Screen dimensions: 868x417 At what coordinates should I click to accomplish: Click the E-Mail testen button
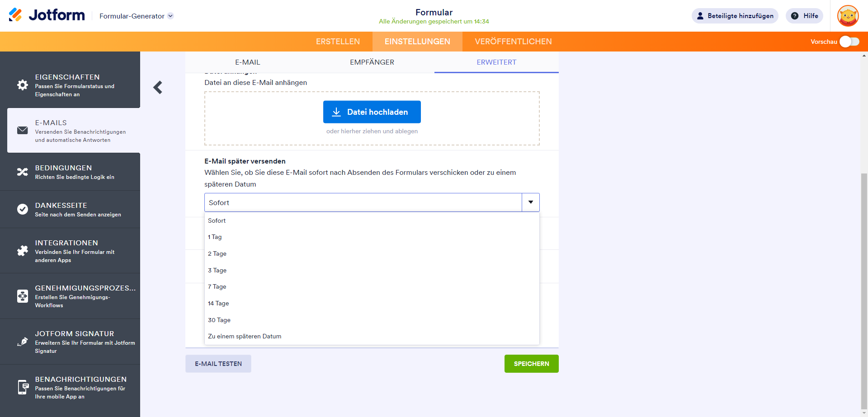(x=218, y=364)
